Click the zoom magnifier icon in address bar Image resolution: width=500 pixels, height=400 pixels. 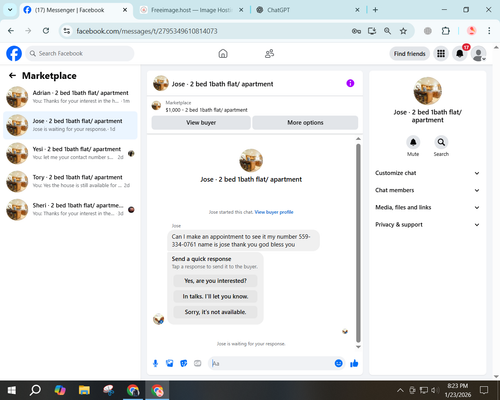[x=387, y=31]
